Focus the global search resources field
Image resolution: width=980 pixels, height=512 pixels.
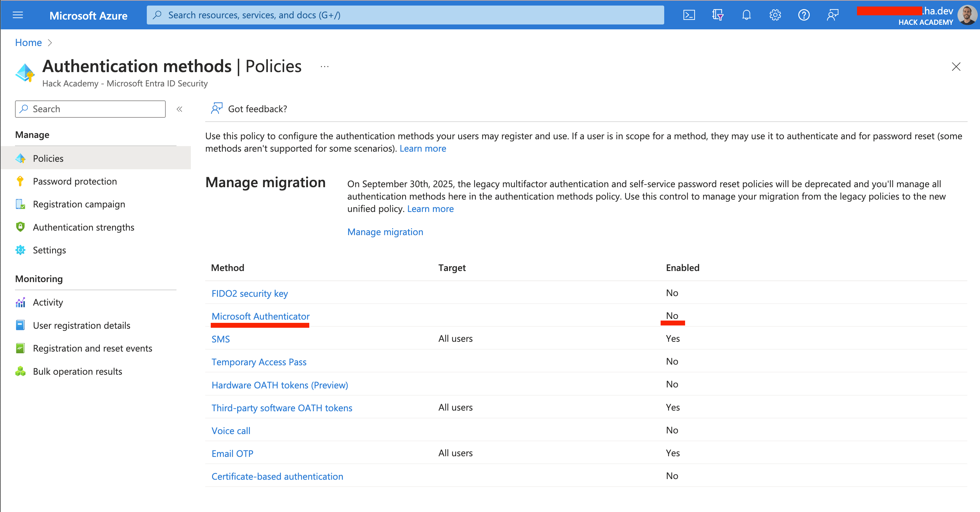pyautogui.click(x=405, y=15)
